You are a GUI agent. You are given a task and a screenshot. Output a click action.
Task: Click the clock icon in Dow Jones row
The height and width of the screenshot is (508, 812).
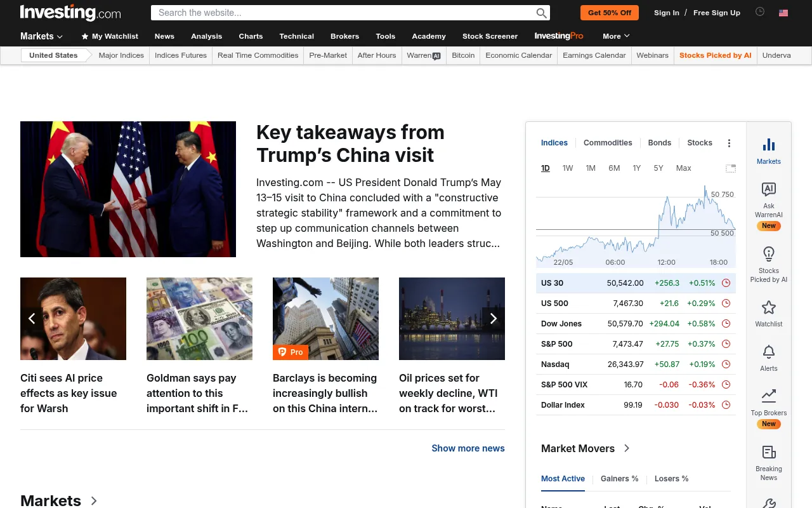(x=726, y=324)
